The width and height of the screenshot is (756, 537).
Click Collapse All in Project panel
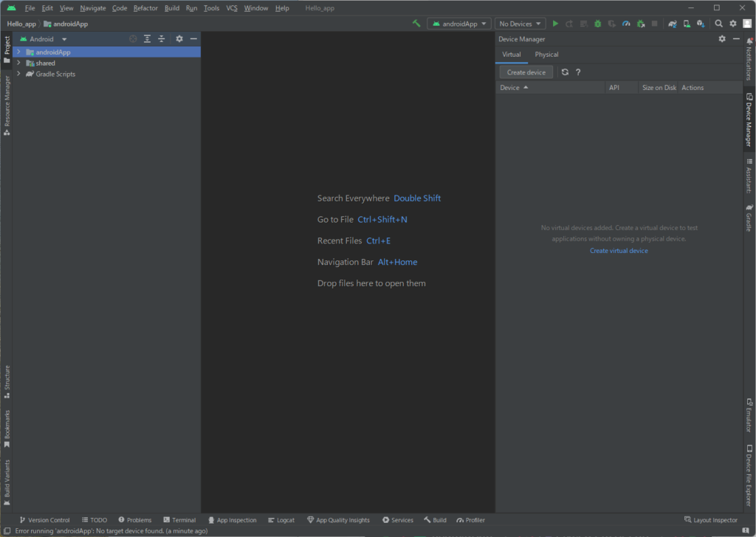coord(161,39)
